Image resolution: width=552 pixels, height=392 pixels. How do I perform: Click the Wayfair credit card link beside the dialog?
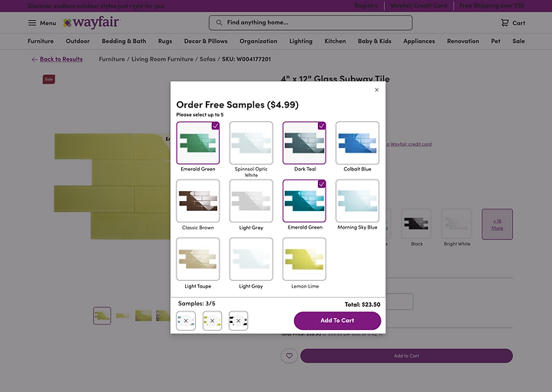(x=409, y=144)
